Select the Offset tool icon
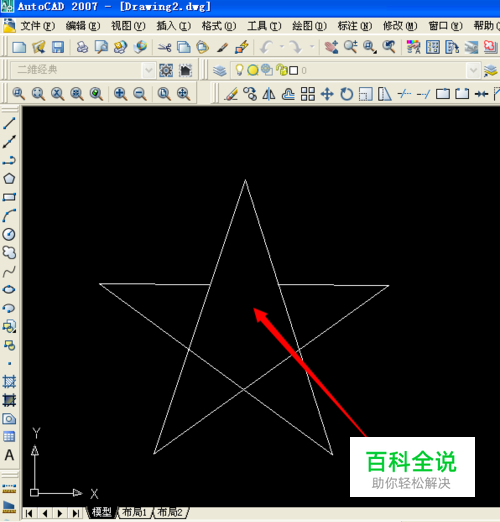Viewport: 500px width, 522px height. [288, 94]
